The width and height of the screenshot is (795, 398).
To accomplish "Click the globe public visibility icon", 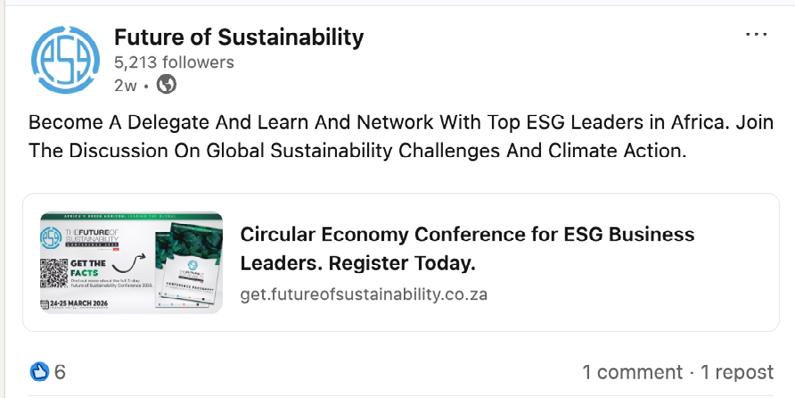I will coord(166,85).
